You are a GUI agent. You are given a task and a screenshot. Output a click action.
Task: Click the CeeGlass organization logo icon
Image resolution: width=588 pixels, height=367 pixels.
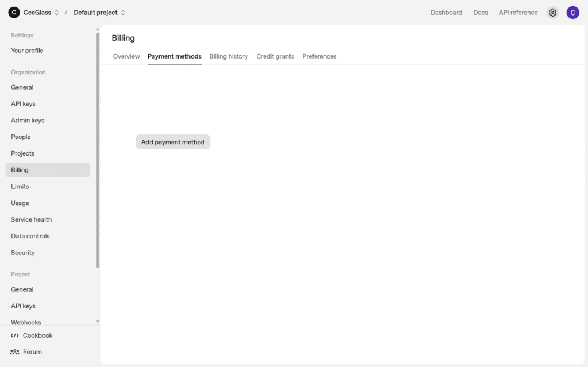pyautogui.click(x=14, y=13)
